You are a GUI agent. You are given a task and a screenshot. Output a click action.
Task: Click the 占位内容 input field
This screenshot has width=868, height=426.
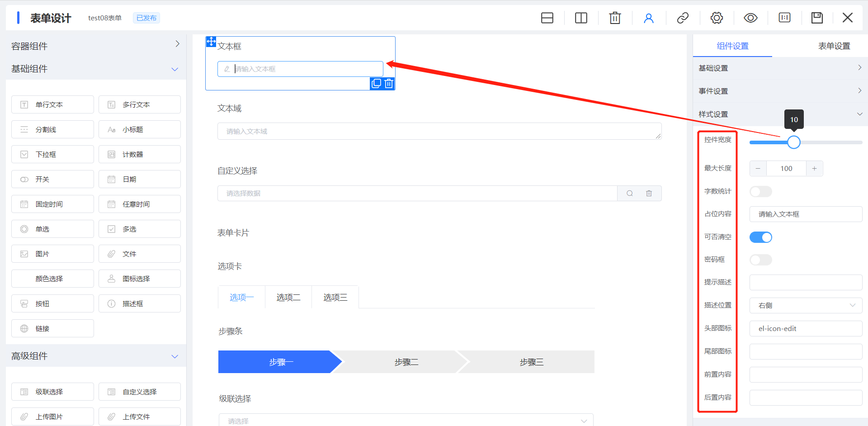pyautogui.click(x=806, y=214)
